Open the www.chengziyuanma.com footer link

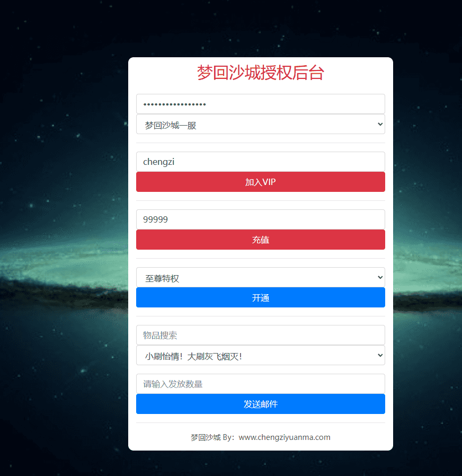284,437
